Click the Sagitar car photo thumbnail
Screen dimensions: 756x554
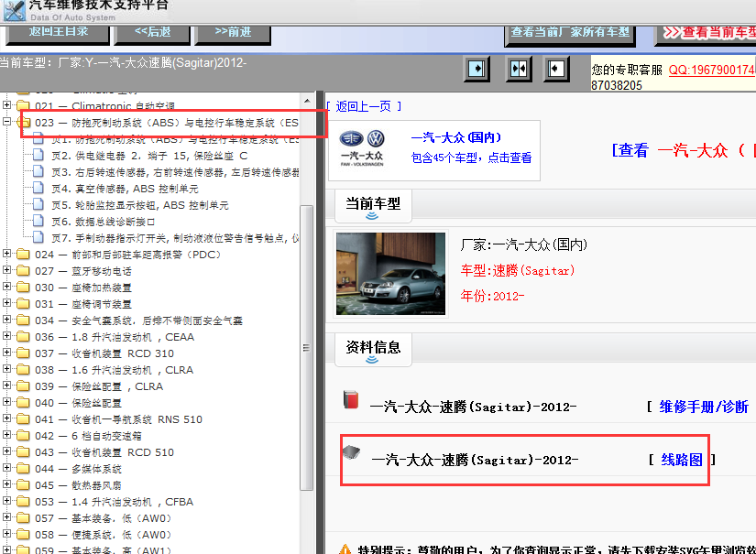390,274
